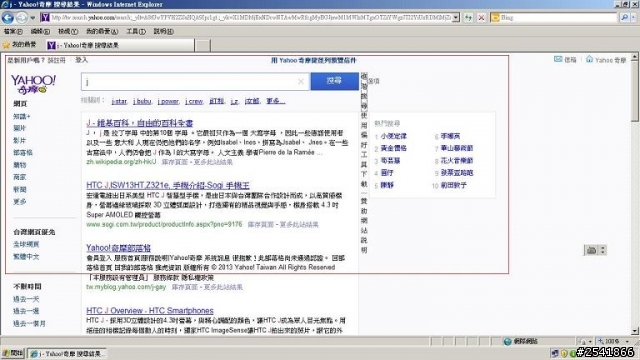Click the printer icon floating on page
This screenshot has height=360, width=640.
[591, 250]
